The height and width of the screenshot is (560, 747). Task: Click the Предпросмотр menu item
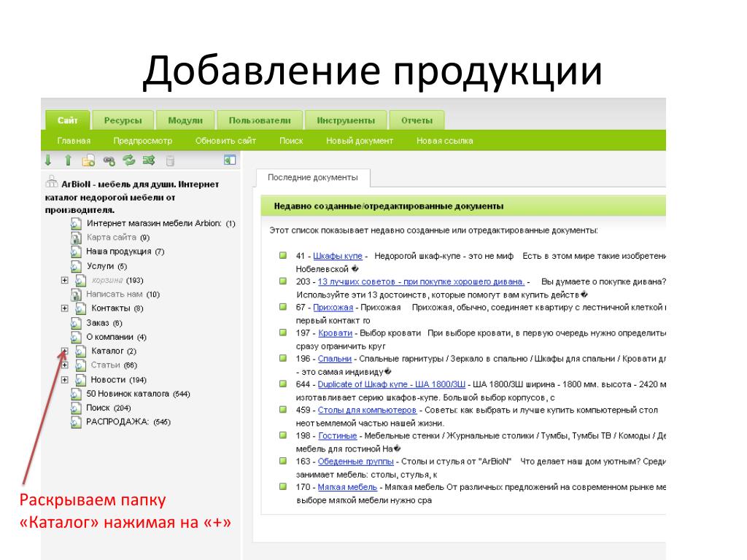point(143,141)
